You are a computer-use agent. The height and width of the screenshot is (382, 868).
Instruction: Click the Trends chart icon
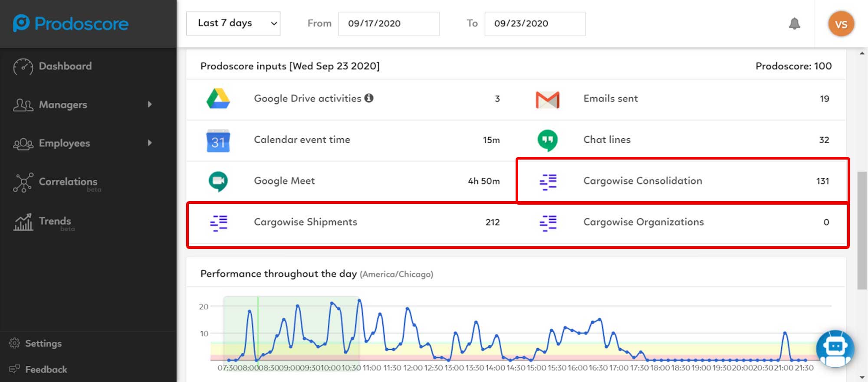coord(23,222)
